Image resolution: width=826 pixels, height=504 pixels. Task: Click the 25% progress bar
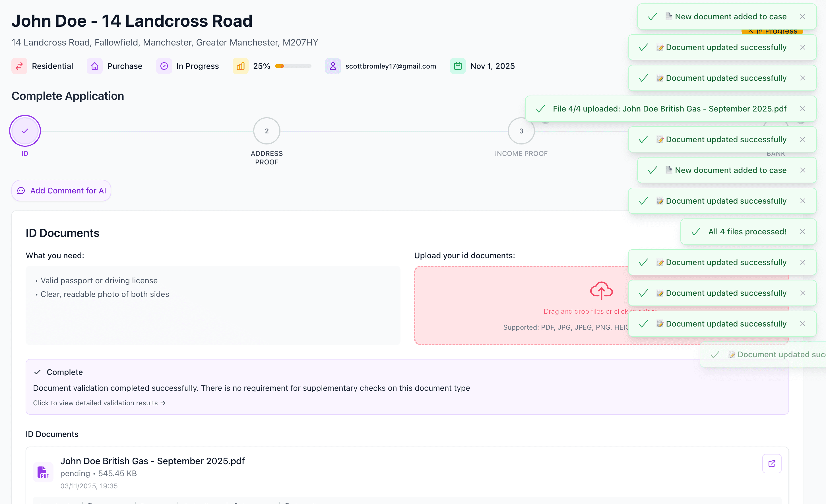tap(293, 66)
